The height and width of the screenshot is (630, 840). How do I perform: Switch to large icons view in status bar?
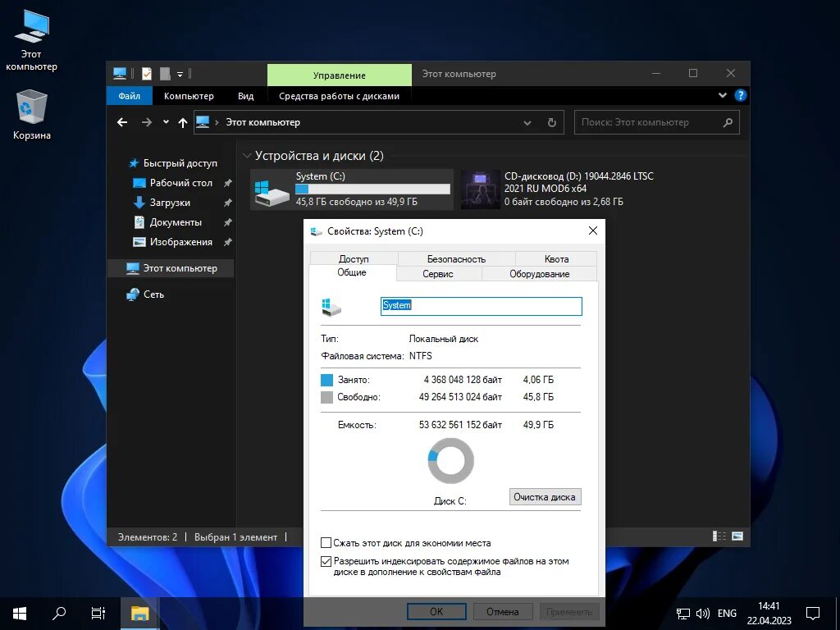(737, 536)
